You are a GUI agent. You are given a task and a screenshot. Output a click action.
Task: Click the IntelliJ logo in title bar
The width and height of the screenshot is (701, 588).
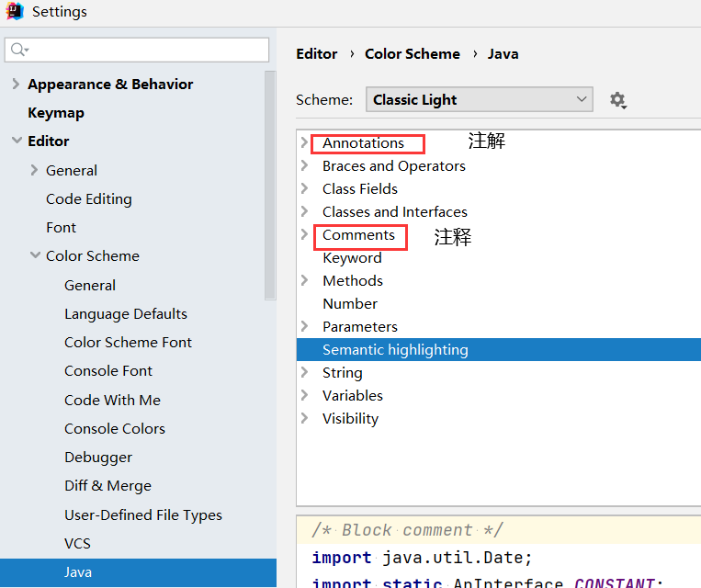click(15, 12)
